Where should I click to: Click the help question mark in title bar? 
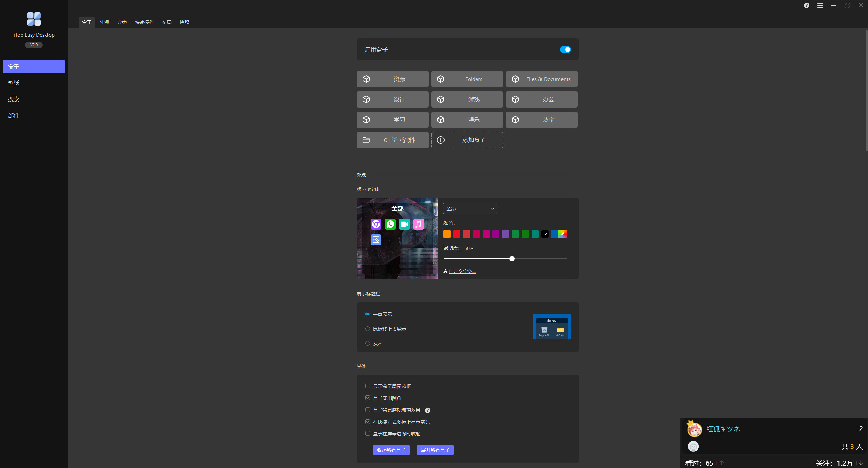(x=806, y=5)
